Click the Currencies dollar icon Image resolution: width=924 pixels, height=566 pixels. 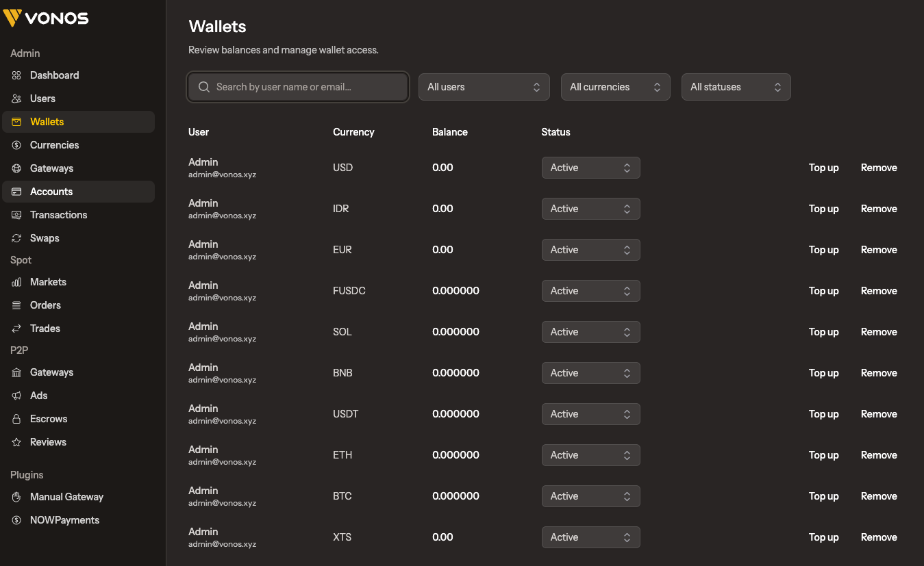[x=16, y=145]
